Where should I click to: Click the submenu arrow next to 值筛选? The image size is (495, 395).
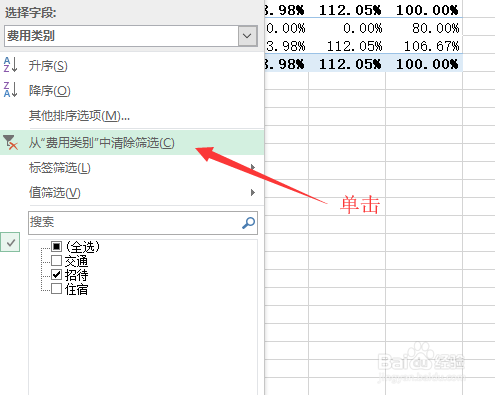[253, 192]
